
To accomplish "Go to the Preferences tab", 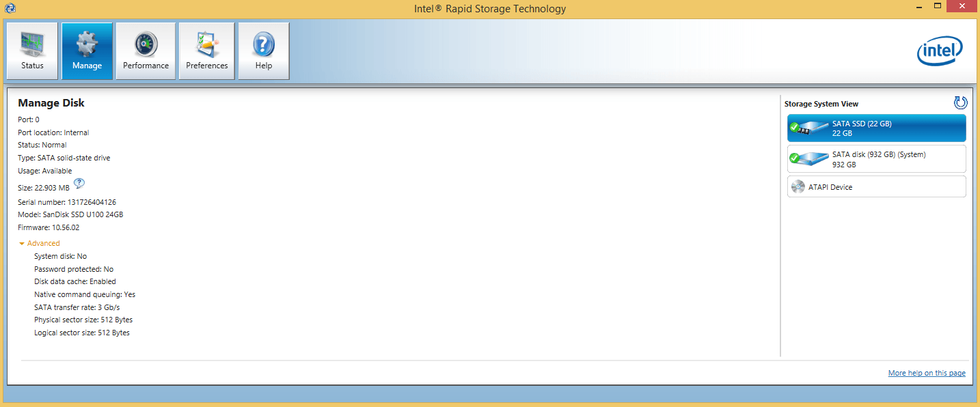I will (206, 51).
